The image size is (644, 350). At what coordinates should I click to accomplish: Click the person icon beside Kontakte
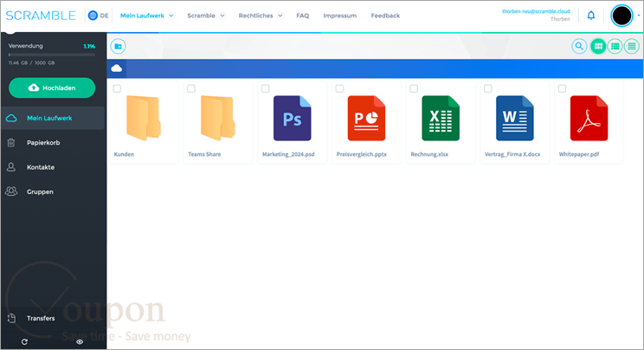coord(11,167)
